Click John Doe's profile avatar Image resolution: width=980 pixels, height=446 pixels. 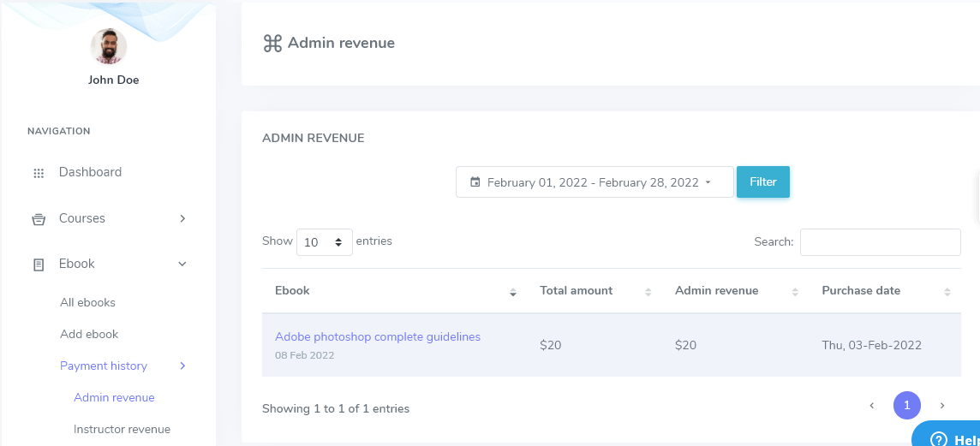[x=109, y=46]
